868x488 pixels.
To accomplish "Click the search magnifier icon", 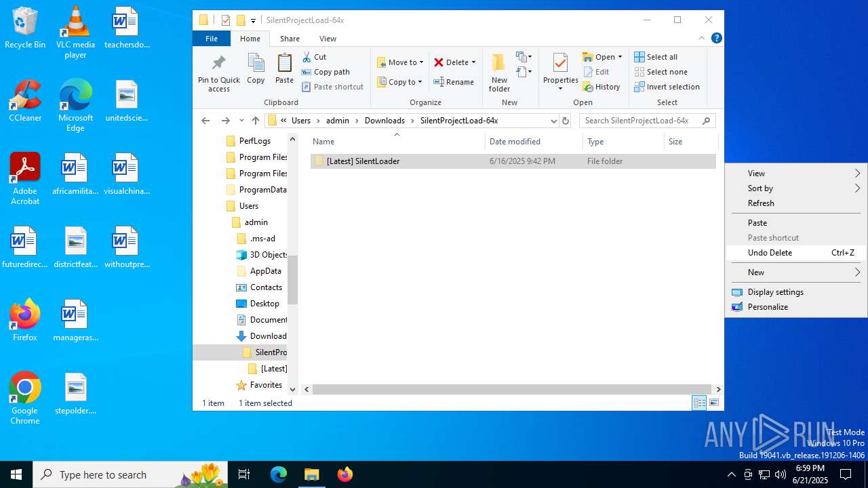I will 706,121.
